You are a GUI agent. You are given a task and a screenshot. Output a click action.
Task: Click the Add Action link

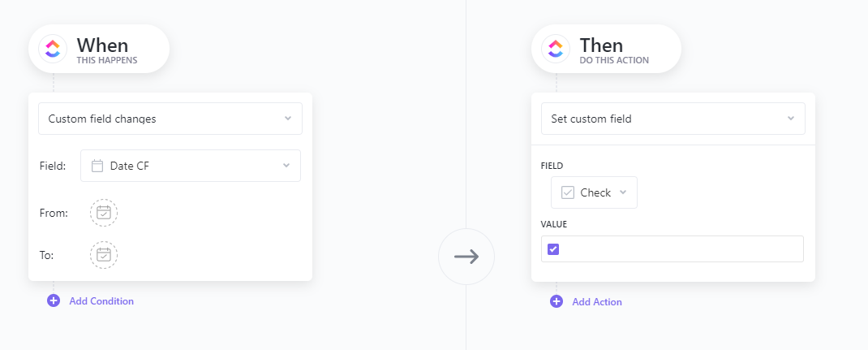(597, 302)
